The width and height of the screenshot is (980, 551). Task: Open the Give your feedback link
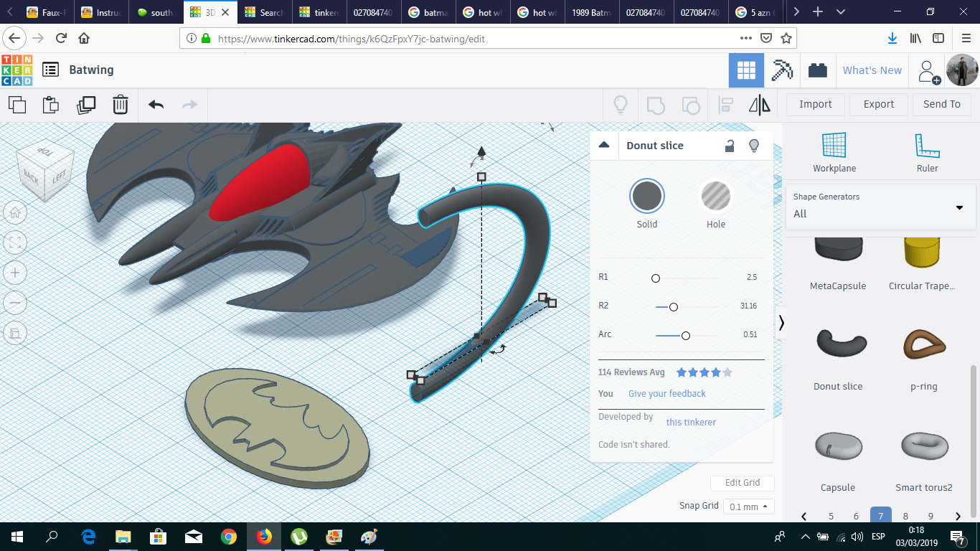(667, 394)
